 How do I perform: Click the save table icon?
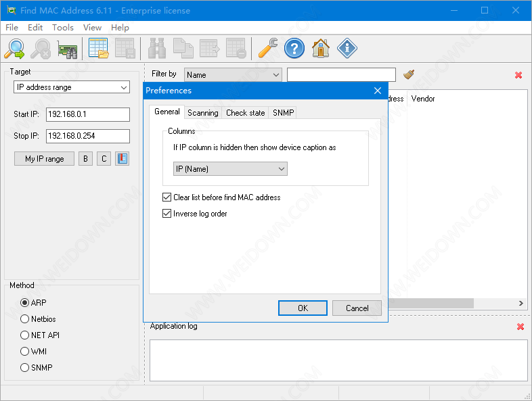125,49
